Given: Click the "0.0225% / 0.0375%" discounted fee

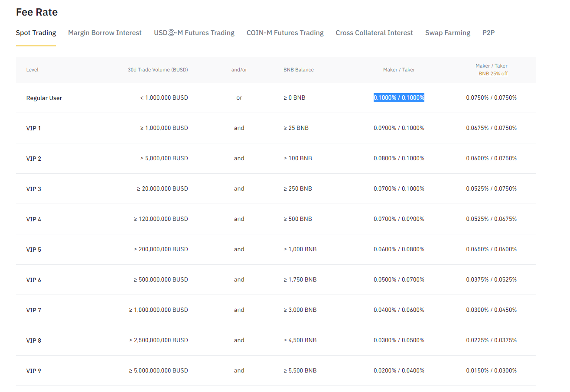Looking at the screenshot, I should click(492, 340).
